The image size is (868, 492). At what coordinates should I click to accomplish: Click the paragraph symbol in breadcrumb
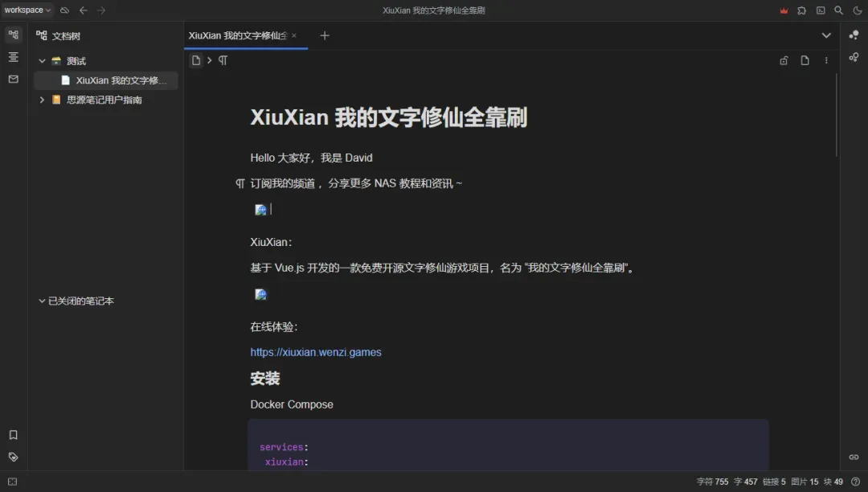click(223, 60)
